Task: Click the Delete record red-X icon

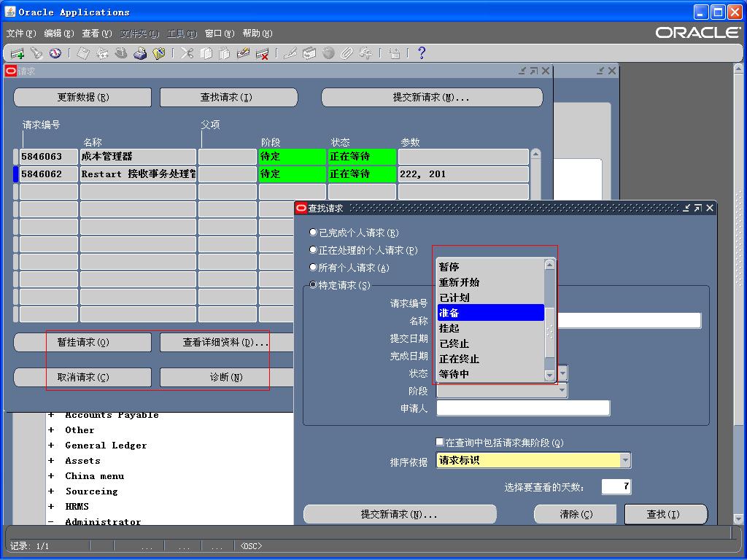Action: tap(262, 53)
